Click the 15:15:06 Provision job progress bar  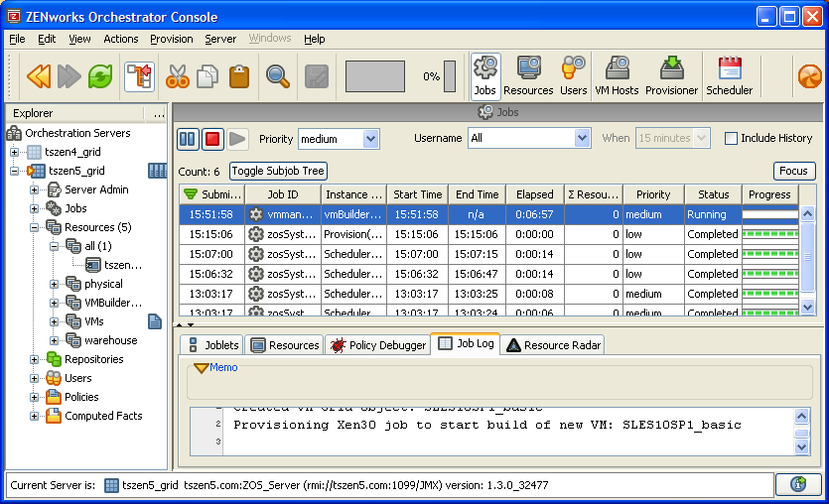(770, 234)
